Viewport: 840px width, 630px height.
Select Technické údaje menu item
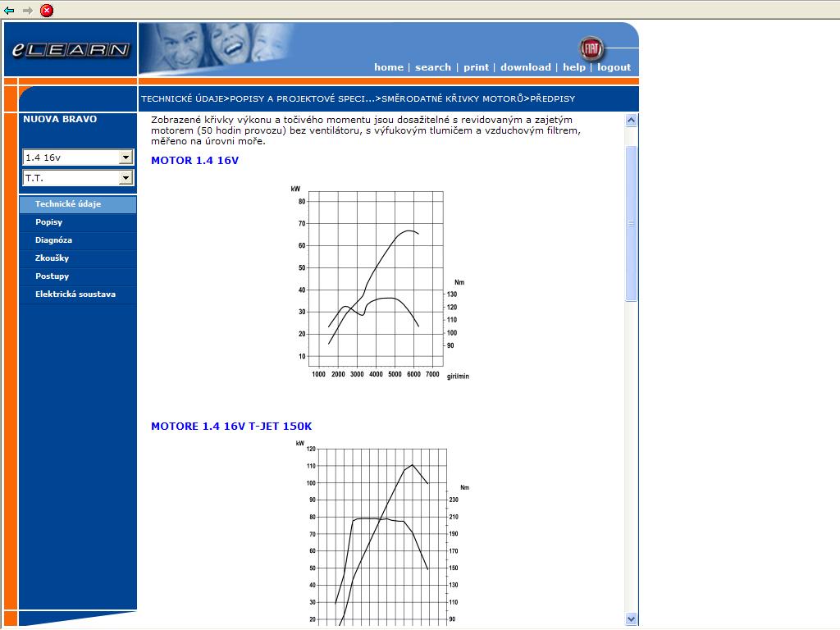68,204
